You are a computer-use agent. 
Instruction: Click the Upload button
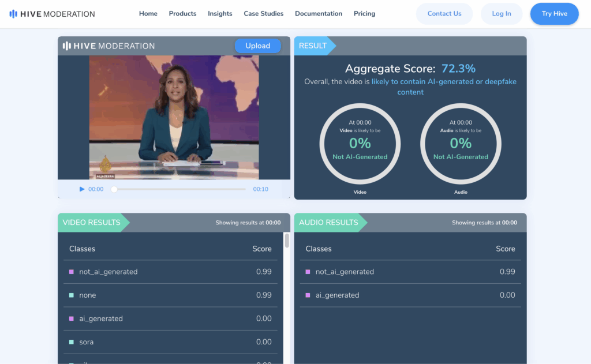tap(257, 46)
